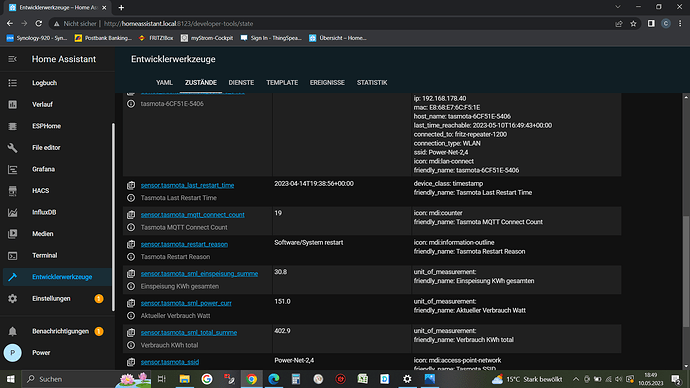This screenshot has width=690, height=388.
Task: Bookmark this page with star icon
Action: pos(633,24)
